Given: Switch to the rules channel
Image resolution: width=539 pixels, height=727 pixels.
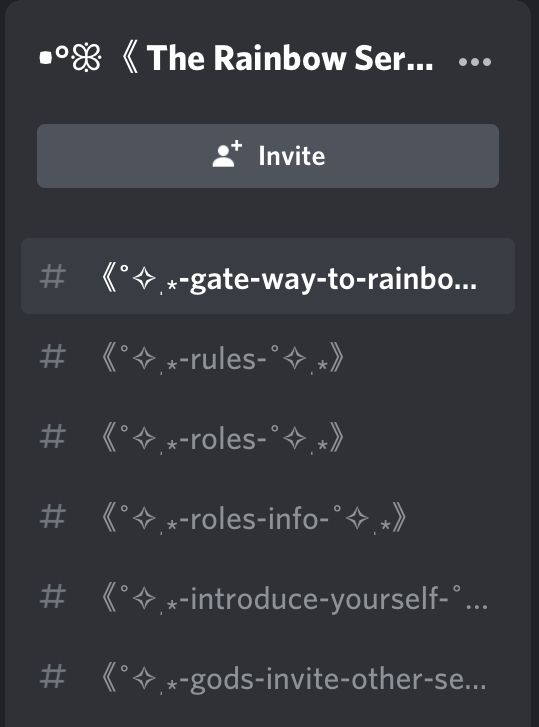Looking at the screenshot, I should point(268,357).
